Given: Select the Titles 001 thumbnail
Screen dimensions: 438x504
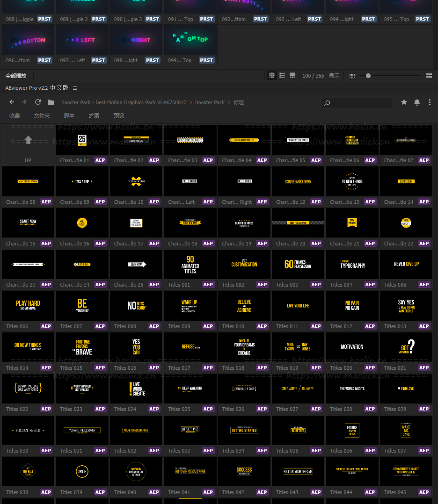Looking at the screenshot, I should [x=190, y=265].
